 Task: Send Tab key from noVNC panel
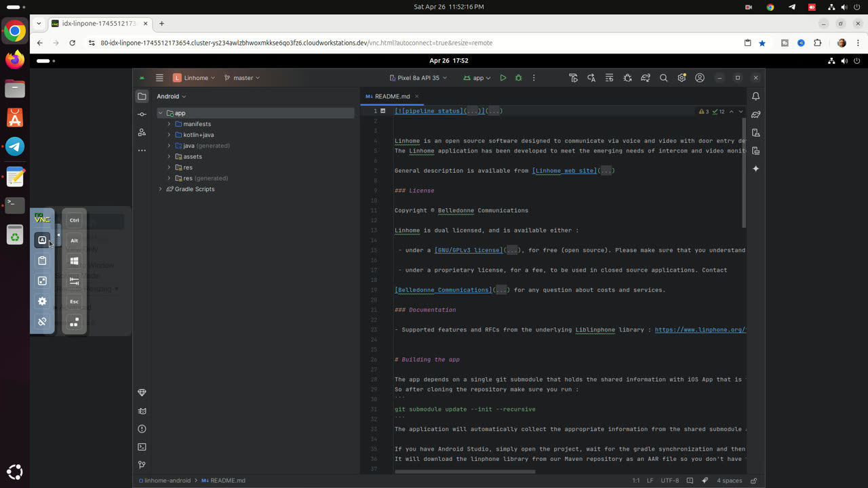pos(75,281)
